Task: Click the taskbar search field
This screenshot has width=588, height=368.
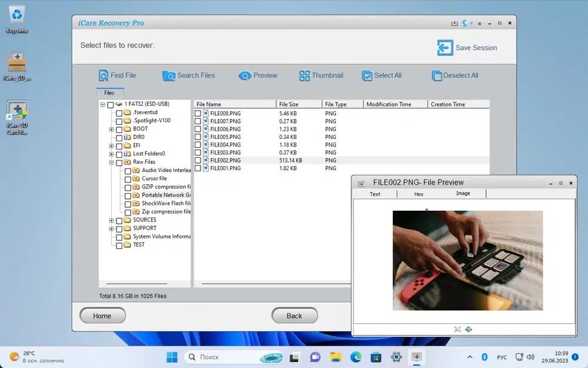Action: tap(233, 357)
